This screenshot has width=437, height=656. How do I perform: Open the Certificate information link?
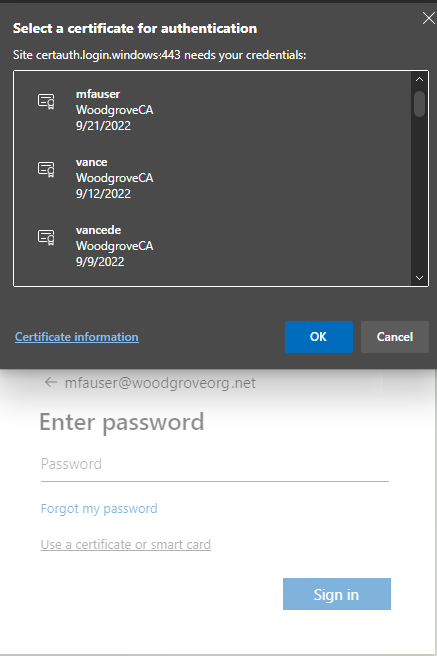(x=77, y=337)
